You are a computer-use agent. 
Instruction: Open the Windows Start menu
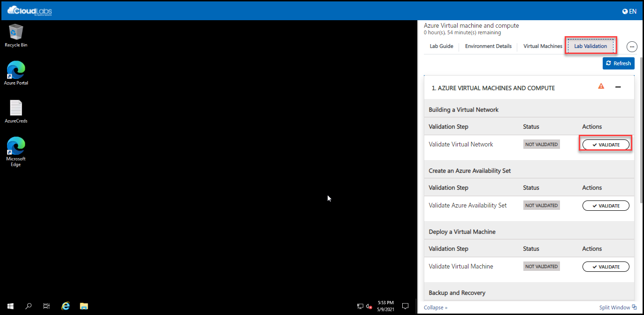10,306
